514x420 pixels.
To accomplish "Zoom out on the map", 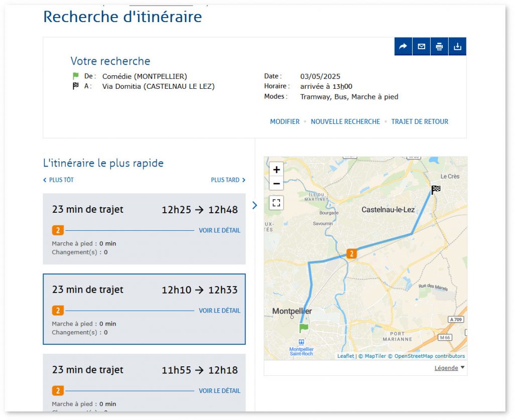I will click(277, 184).
